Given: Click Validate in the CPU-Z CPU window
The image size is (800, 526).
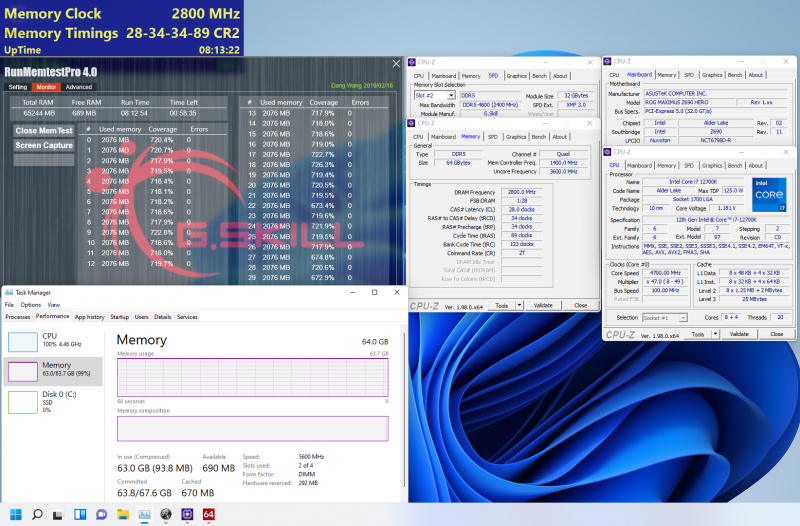Looking at the screenshot, I should (x=738, y=334).
